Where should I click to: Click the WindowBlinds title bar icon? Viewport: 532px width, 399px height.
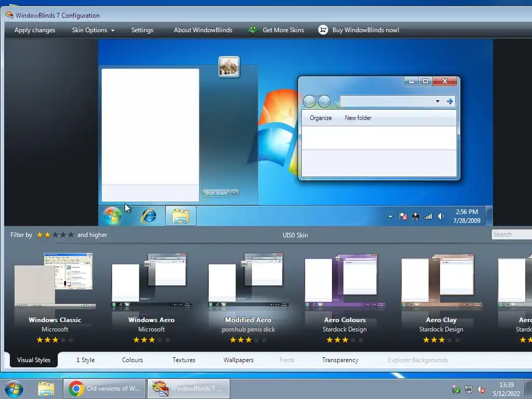[x=9, y=15]
